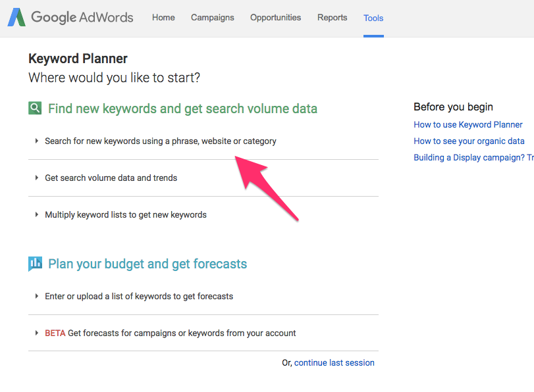Open the Home navigation item
Viewport: 534px width, 392px height.
tap(163, 18)
